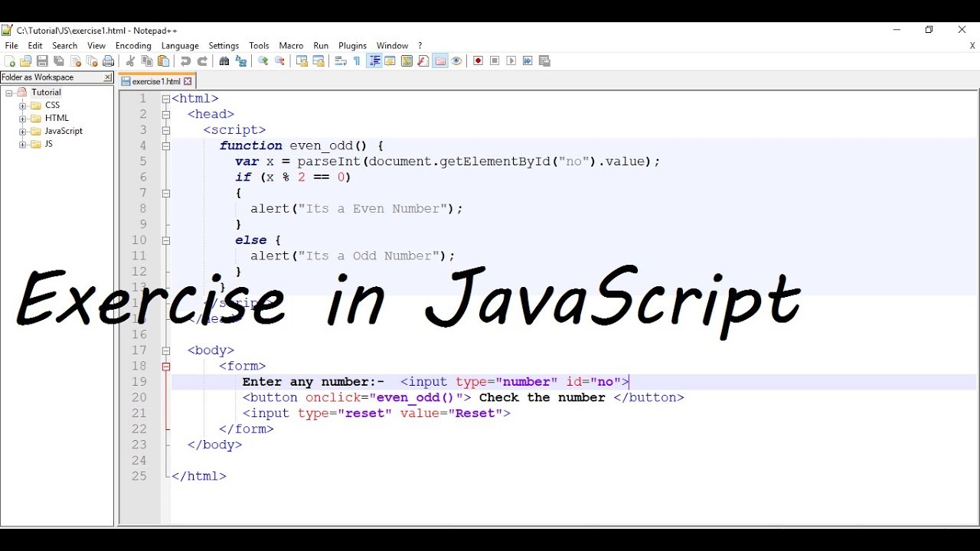
Task: Toggle Word Wrap in the toolbar
Action: (x=341, y=61)
